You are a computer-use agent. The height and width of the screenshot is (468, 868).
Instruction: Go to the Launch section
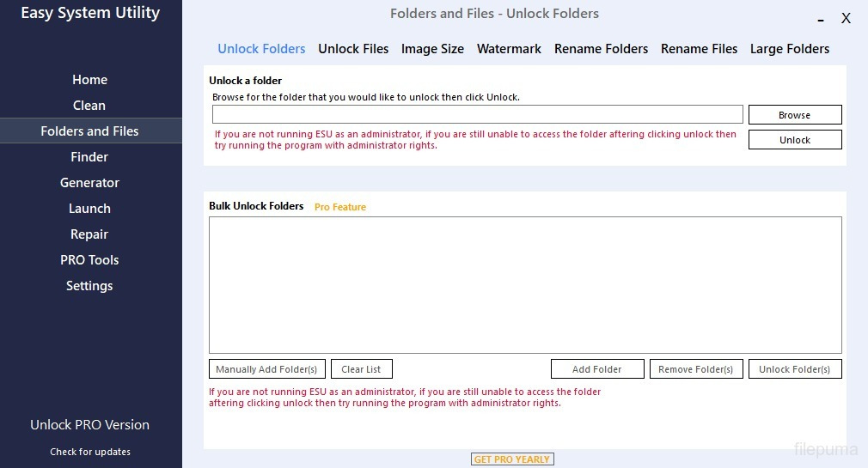[89, 209]
